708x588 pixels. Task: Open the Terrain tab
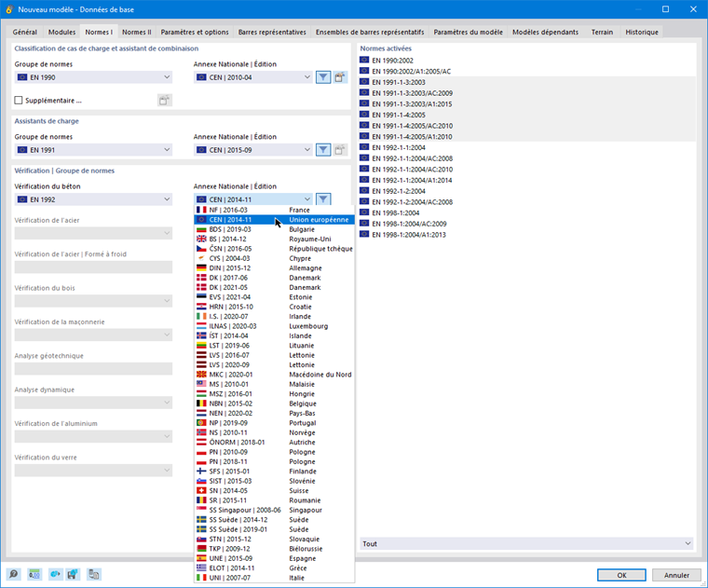point(603,32)
